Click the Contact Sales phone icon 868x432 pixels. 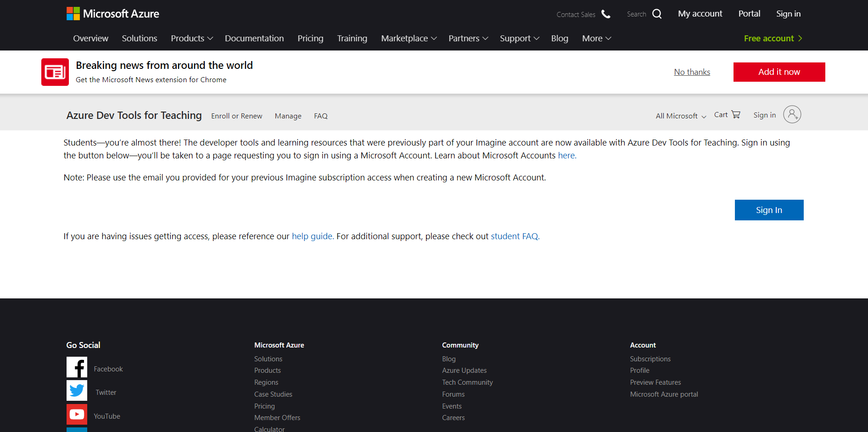(x=606, y=14)
